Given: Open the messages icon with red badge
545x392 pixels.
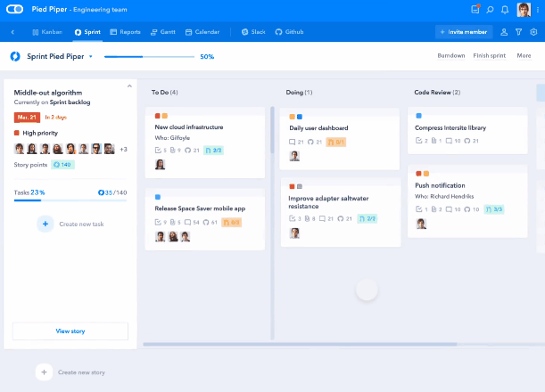Looking at the screenshot, I should tap(475, 10).
